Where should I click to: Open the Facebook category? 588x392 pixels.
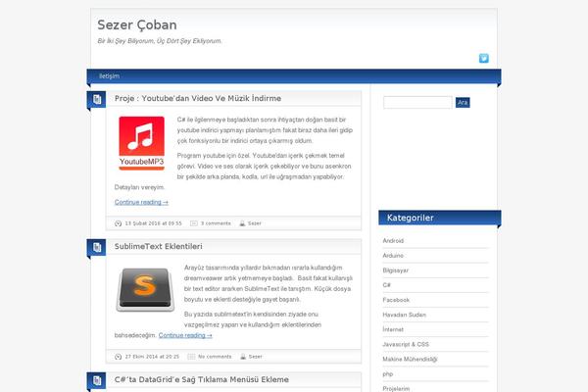click(x=396, y=300)
